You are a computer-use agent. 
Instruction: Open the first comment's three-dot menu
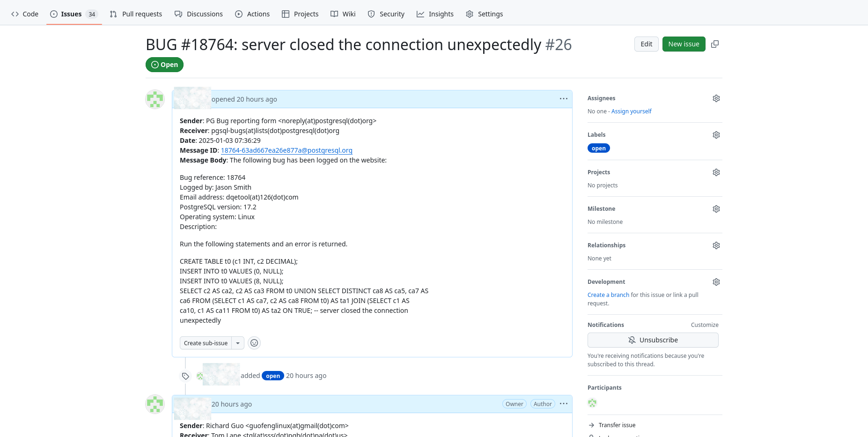point(564,99)
